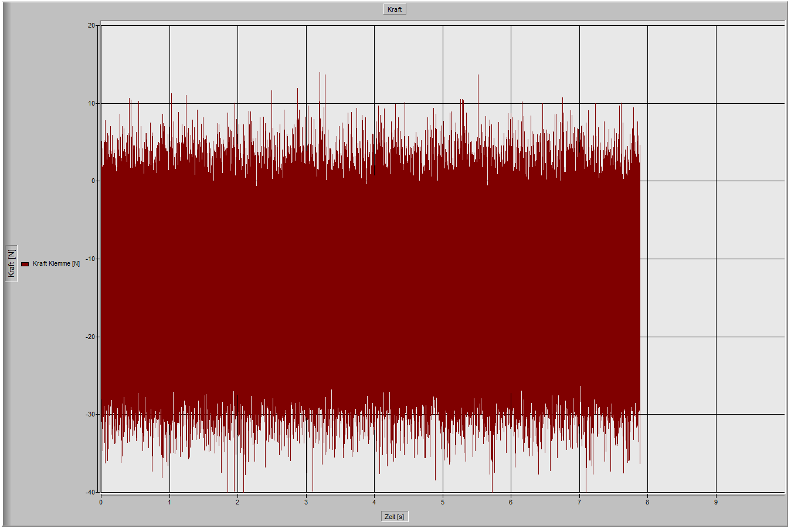Click the y-axis tick value 20

tap(91, 25)
